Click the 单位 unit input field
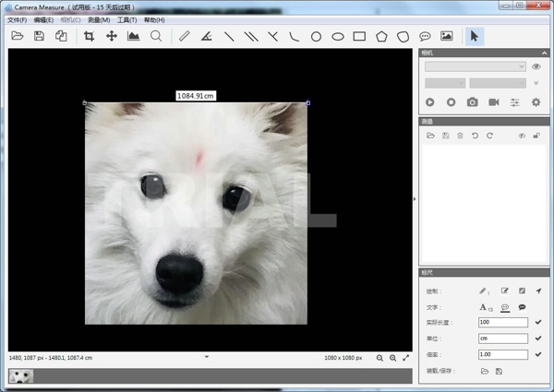 (x=502, y=338)
